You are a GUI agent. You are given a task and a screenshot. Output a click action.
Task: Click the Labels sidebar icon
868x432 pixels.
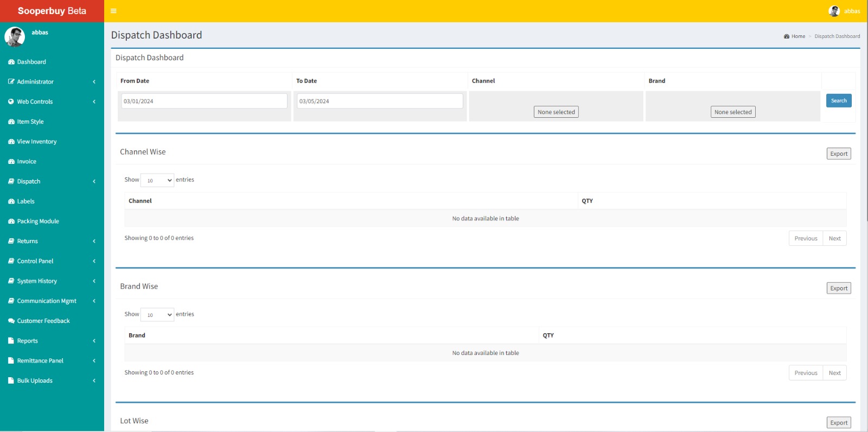point(11,201)
